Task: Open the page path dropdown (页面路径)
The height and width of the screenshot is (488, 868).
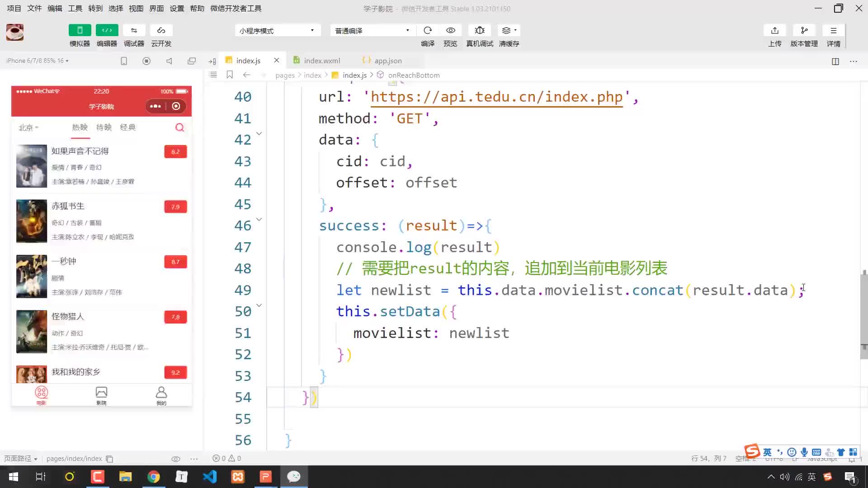Action: [21, 458]
